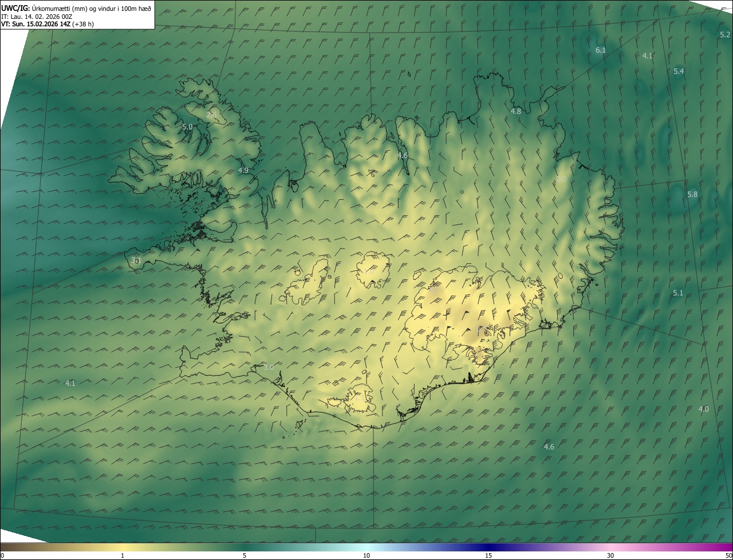Click the 2.6 value label on the map
The image size is (733, 560).
tap(211, 115)
